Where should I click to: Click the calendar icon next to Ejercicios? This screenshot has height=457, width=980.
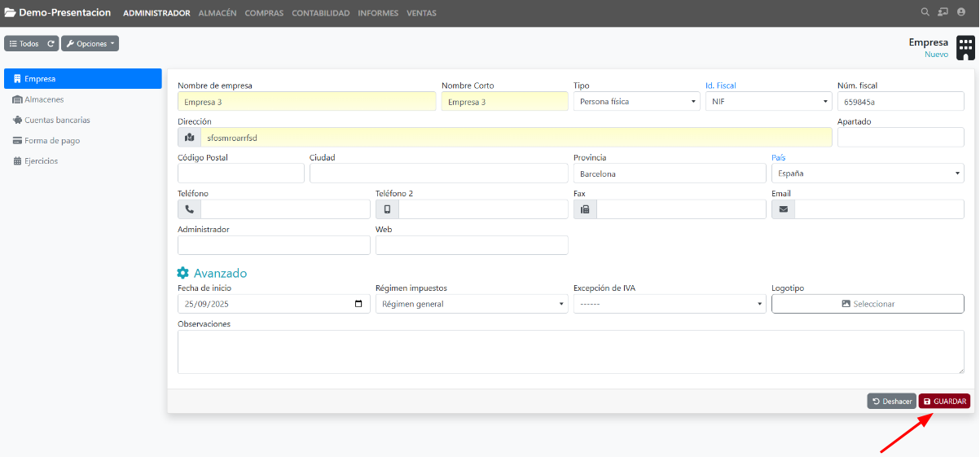17,161
